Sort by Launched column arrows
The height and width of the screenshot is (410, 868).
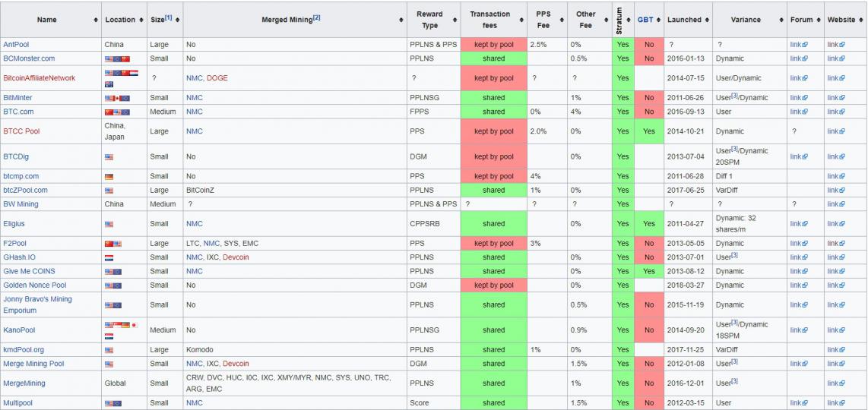(708, 20)
